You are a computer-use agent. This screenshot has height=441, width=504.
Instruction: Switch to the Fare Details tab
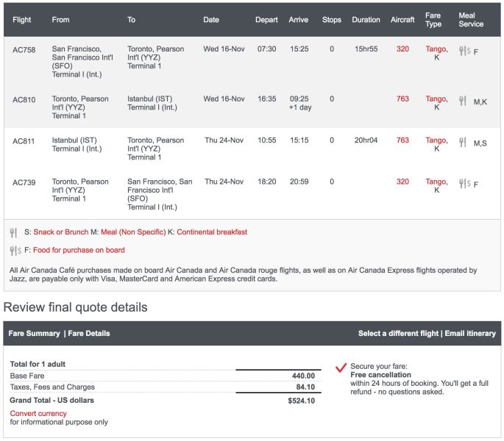click(89, 334)
